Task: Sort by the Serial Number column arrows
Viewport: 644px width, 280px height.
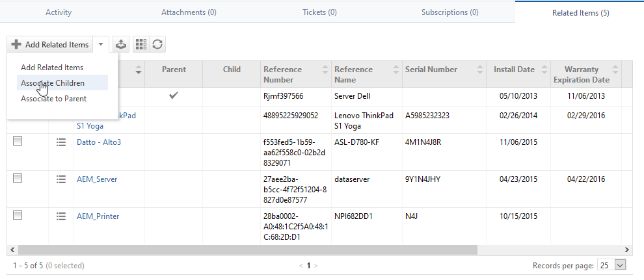Action: pos(480,70)
